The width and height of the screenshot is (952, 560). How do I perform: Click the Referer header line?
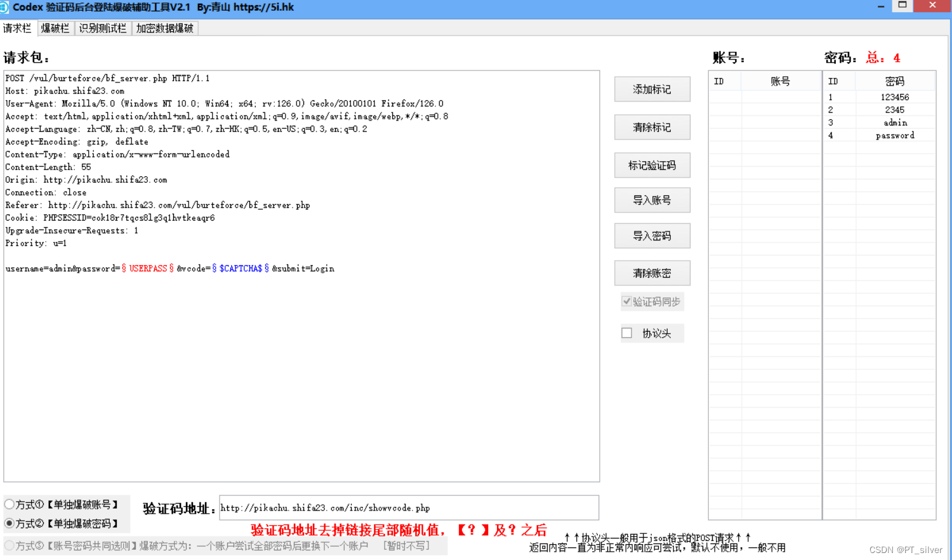coord(157,205)
